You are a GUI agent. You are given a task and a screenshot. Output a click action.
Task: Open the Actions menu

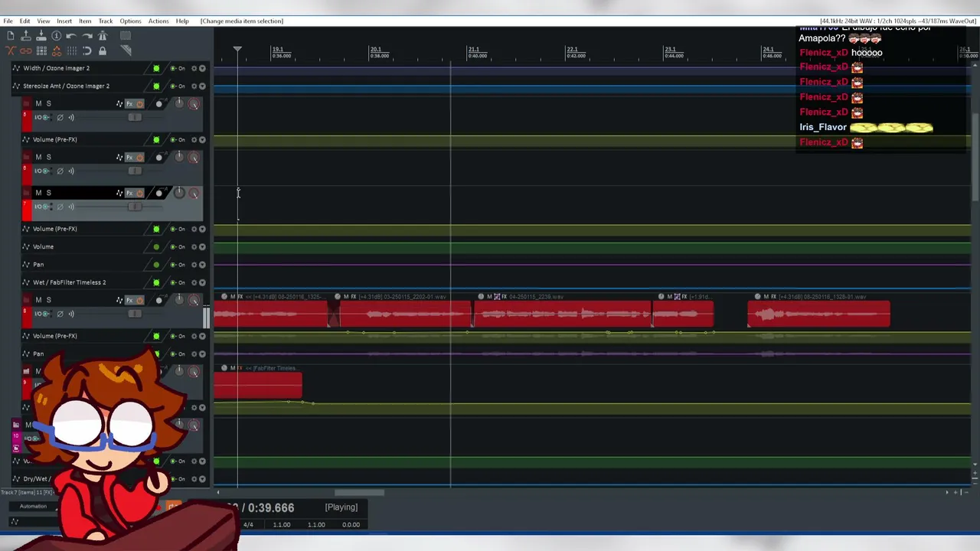point(158,21)
